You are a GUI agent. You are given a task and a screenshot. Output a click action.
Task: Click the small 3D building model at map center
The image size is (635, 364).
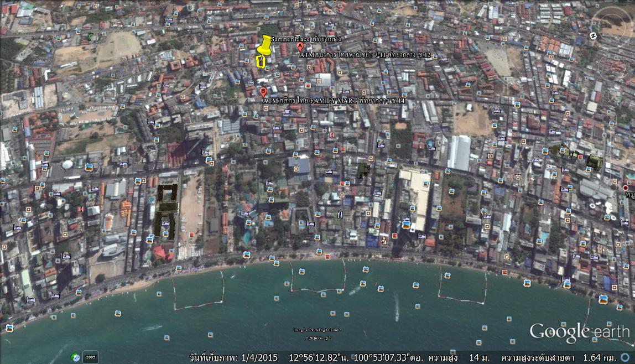[x=363, y=170]
